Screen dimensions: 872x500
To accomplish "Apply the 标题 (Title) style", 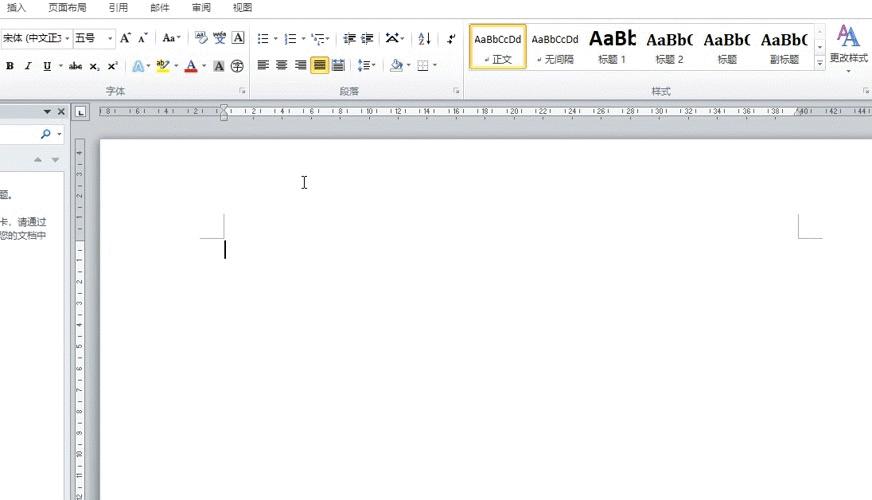I will point(727,47).
